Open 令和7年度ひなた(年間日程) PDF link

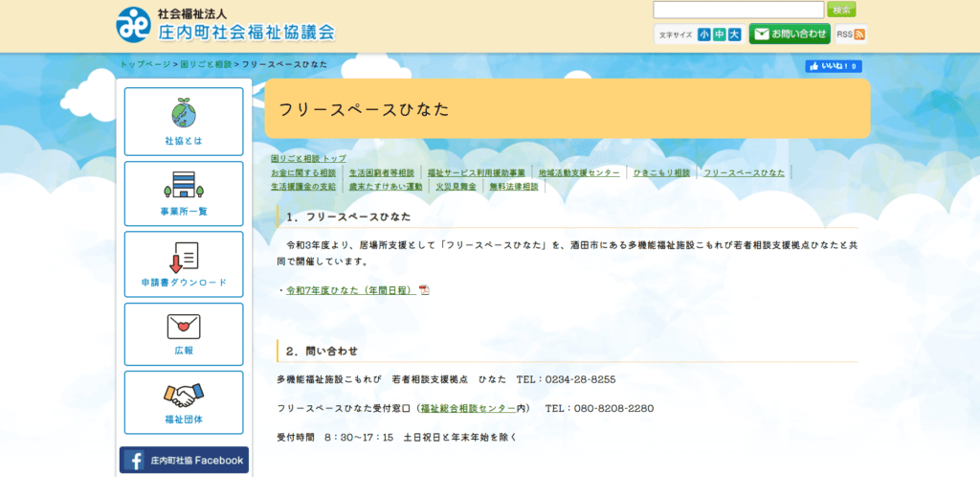pos(351,290)
